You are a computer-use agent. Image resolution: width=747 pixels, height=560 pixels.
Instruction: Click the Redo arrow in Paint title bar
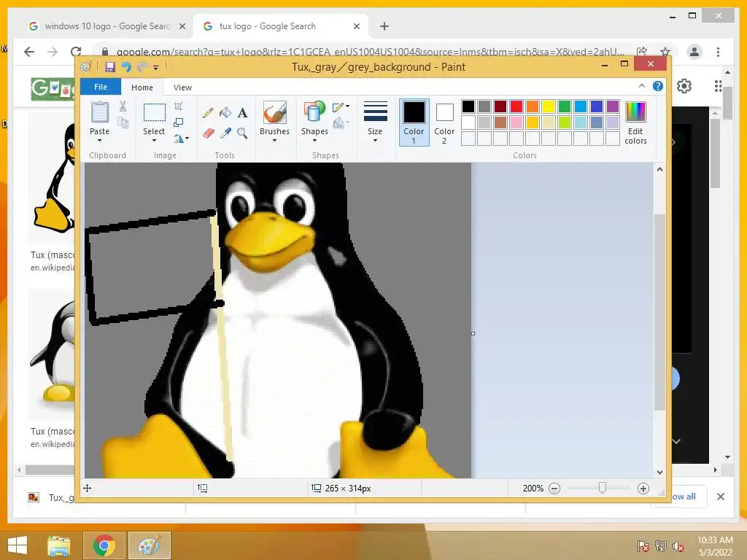142,67
